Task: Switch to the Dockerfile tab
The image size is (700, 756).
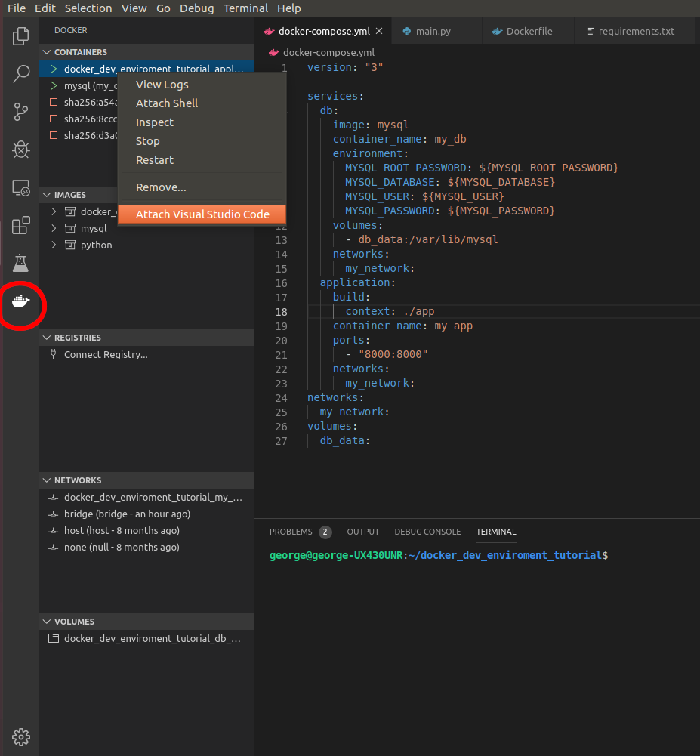Action: (x=528, y=31)
